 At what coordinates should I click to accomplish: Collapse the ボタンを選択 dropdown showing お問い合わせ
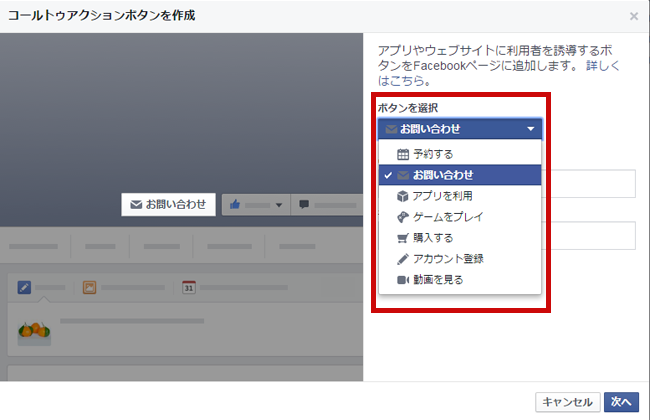460,129
